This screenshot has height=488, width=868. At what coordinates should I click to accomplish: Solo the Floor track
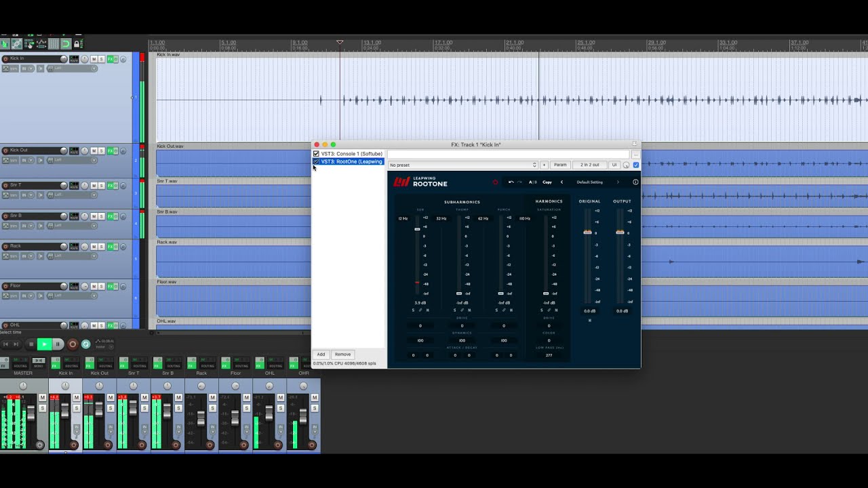tap(101, 286)
